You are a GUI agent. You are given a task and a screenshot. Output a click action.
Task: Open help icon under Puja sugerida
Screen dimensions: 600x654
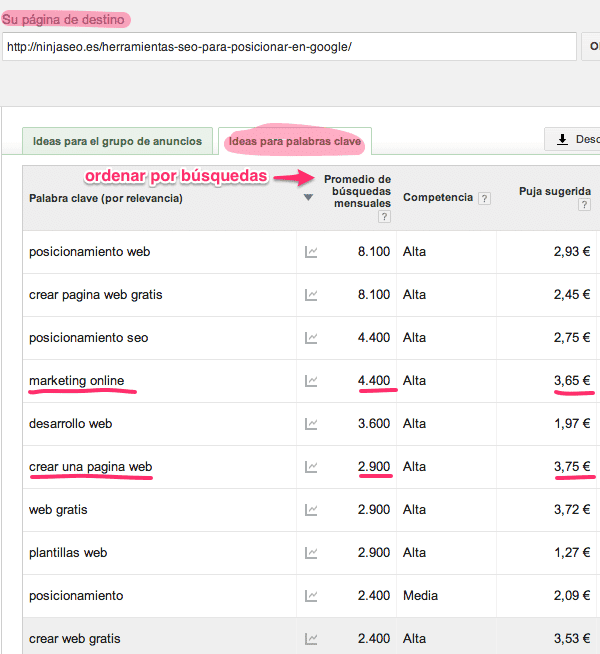click(x=584, y=205)
